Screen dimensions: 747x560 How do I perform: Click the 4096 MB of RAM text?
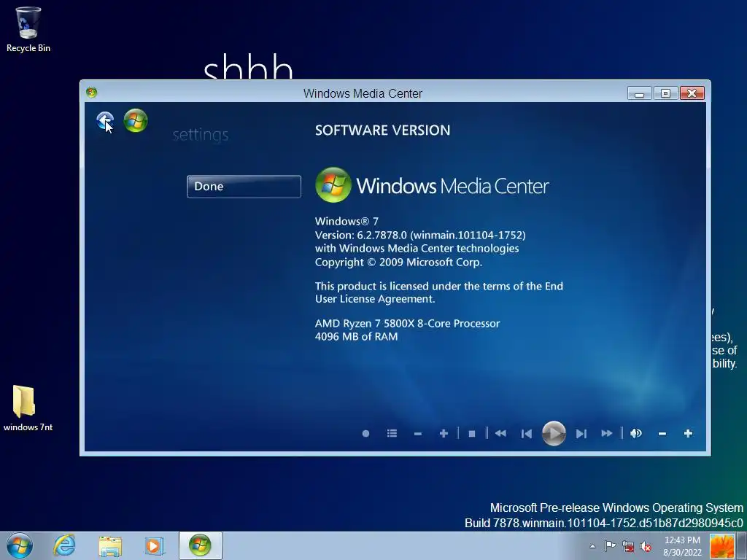pyautogui.click(x=356, y=337)
